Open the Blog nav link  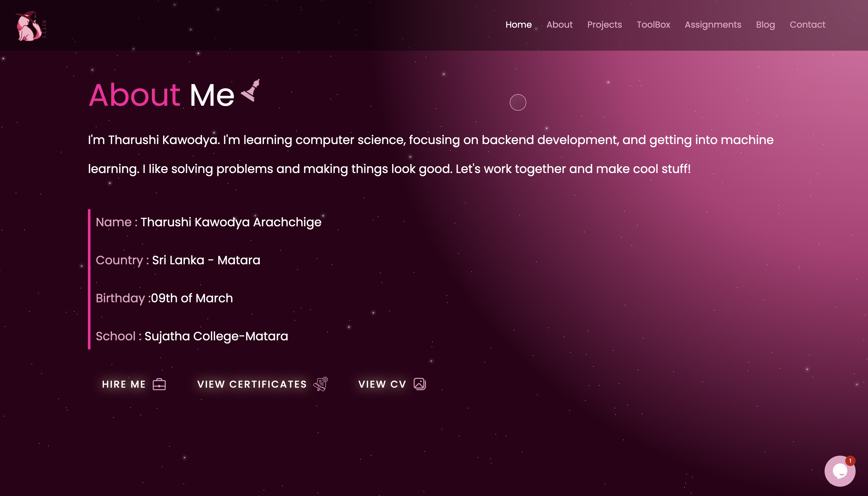(765, 25)
